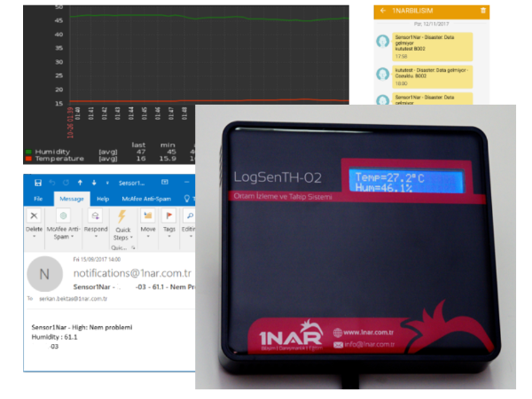Click www.1nar.com.tr on the device

[x=369, y=332]
